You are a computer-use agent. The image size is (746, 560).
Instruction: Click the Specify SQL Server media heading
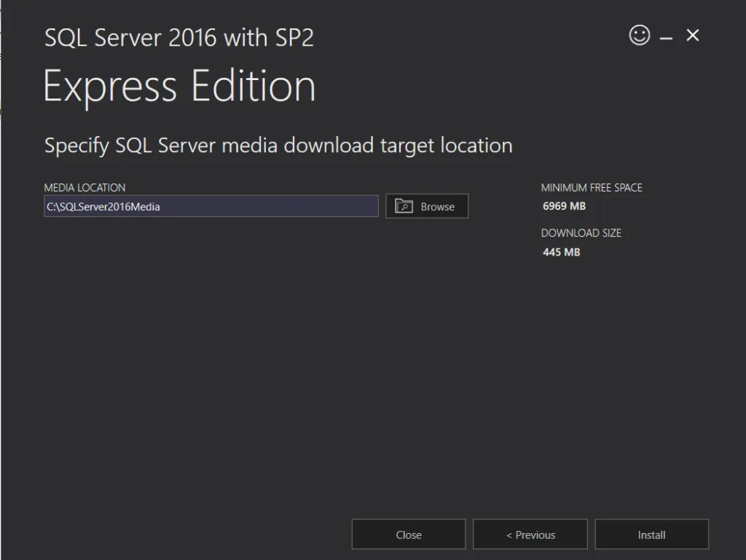coord(278,145)
